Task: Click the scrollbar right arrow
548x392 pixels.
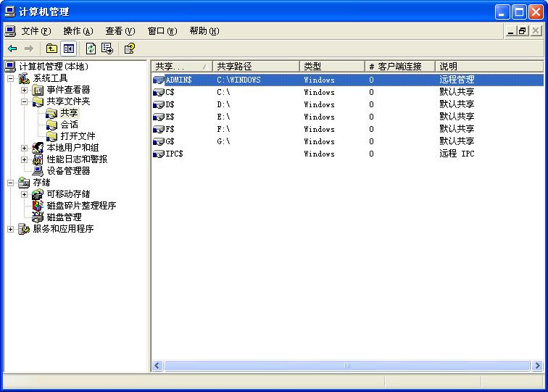Action: pos(537,366)
